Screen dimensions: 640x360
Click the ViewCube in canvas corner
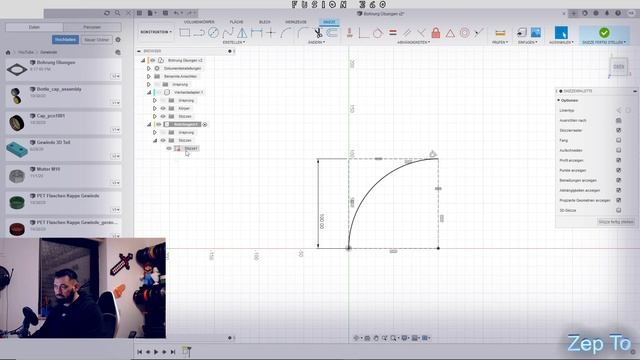618,67
